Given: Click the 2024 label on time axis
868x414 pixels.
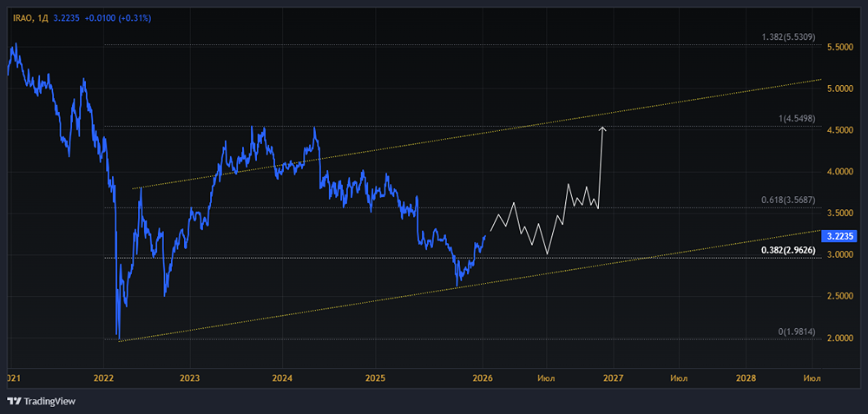Looking at the screenshot, I should point(282,378).
